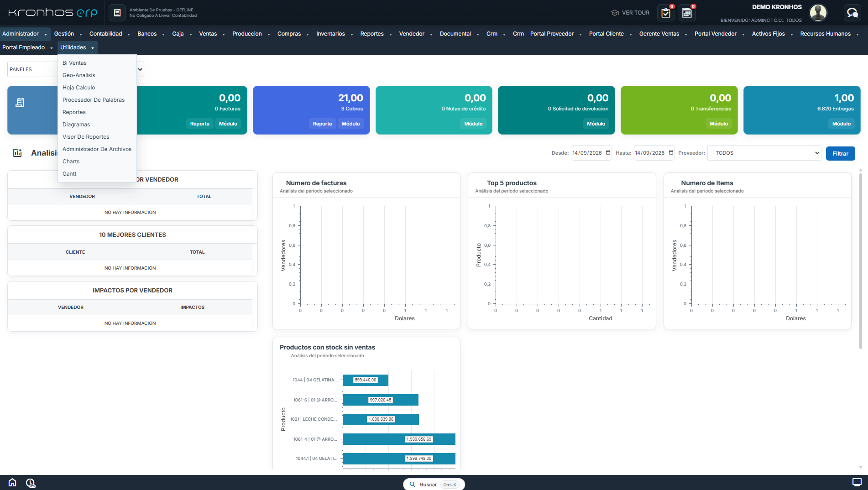Image resolution: width=868 pixels, height=490 pixels.
Task: Click the 1.999.749,00 bar in stock chart
Action: click(399, 459)
